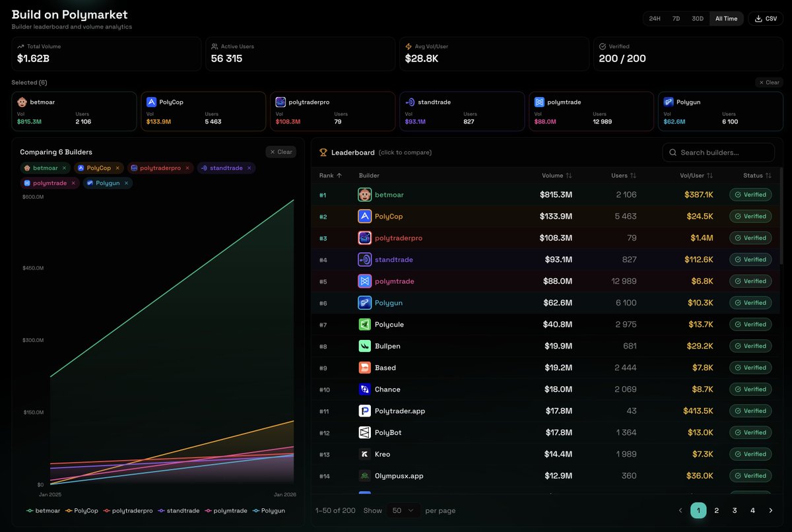Image resolution: width=792 pixels, height=532 pixels.
Task: Switch time range to 24H
Action: 655,18
